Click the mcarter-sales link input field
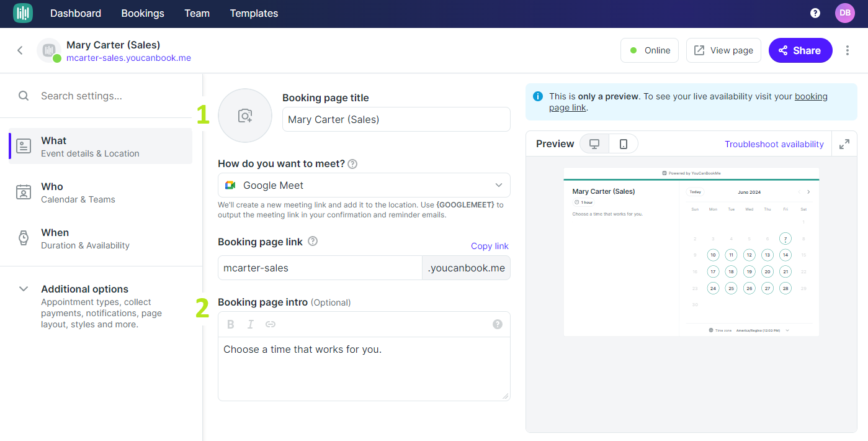The image size is (868, 441). click(320, 268)
